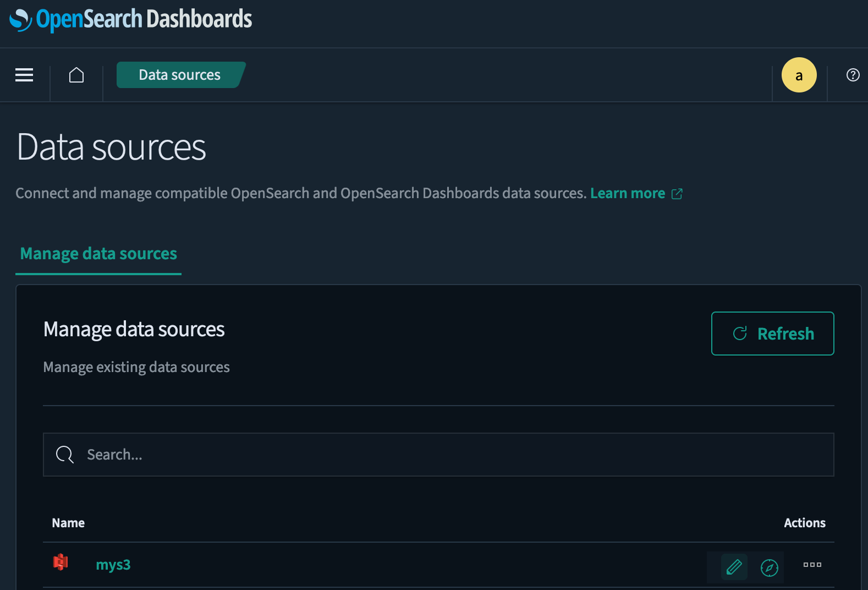Click the Actions column header

point(804,523)
